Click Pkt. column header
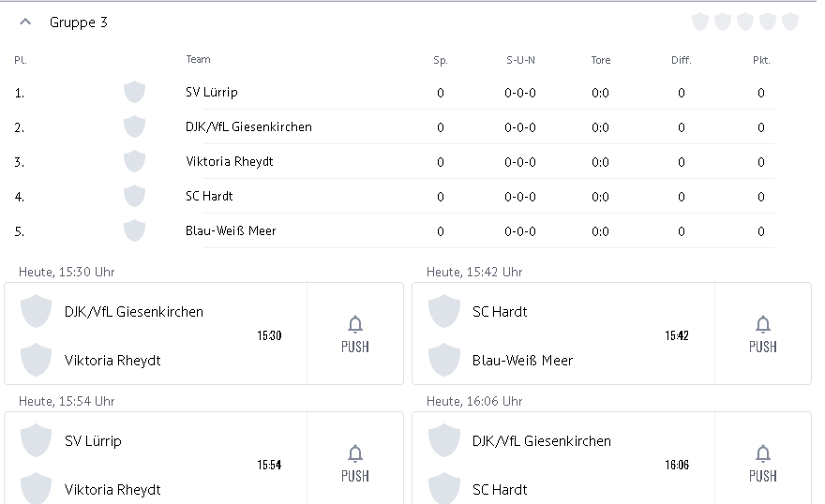 click(x=761, y=60)
